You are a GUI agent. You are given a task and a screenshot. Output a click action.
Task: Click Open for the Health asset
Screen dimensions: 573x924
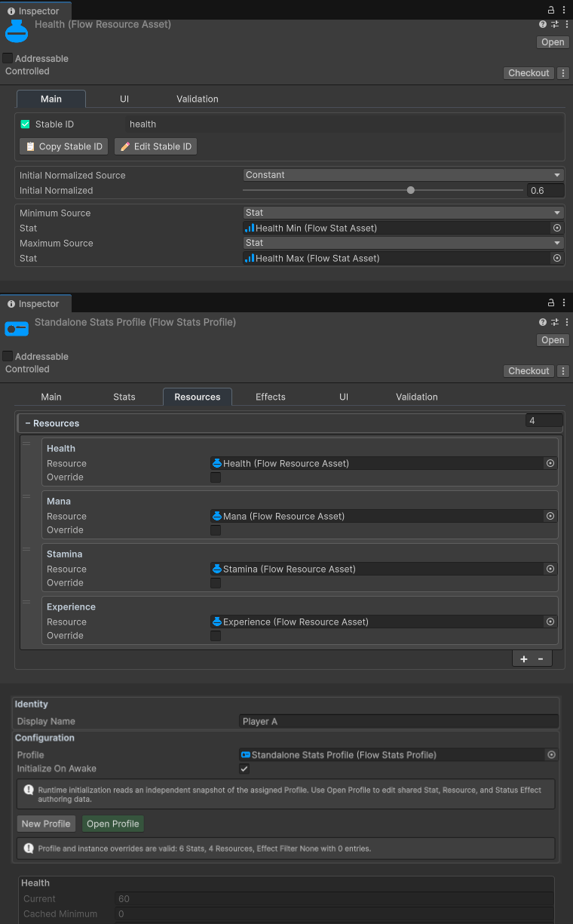[x=553, y=42]
